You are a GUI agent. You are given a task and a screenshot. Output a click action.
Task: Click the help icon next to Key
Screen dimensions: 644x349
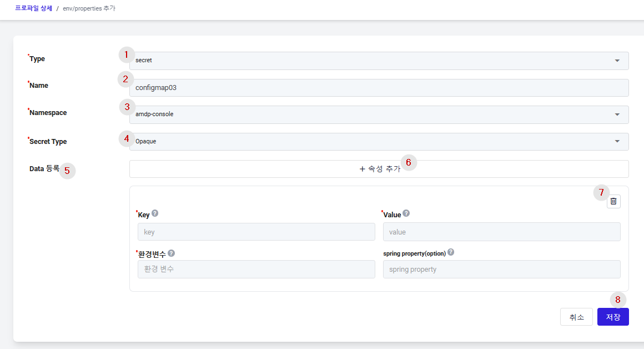tap(155, 213)
